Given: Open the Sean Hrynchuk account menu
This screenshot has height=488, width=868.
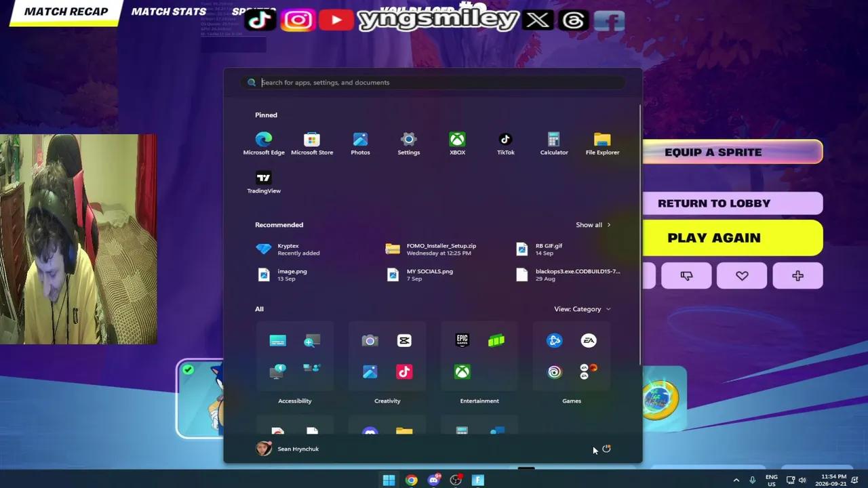Looking at the screenshot, I should 288,449.
